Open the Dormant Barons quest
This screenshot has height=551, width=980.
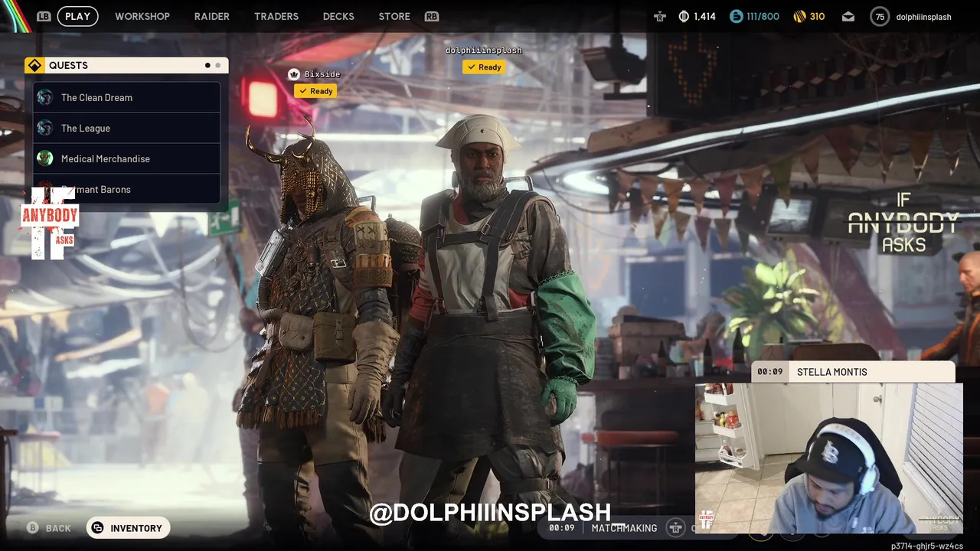point(126,189)
